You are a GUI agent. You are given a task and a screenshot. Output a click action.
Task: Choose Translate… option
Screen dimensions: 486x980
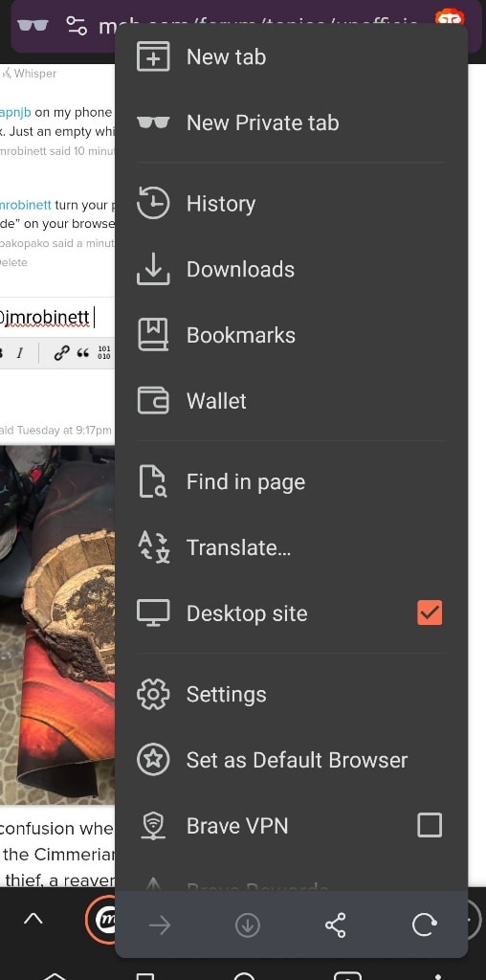(291, 547)
